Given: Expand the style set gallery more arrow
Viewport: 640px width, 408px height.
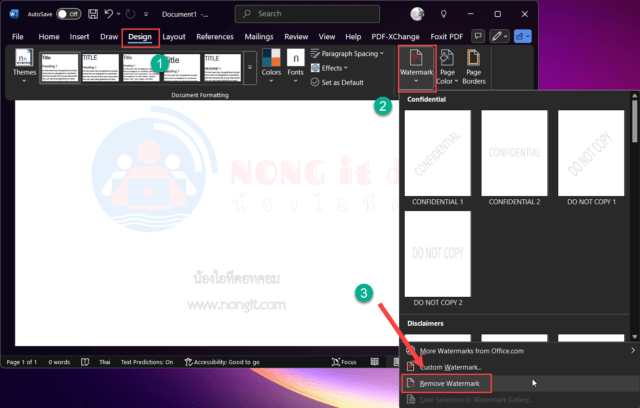Looking at the screenshot, I should point(250,68).
